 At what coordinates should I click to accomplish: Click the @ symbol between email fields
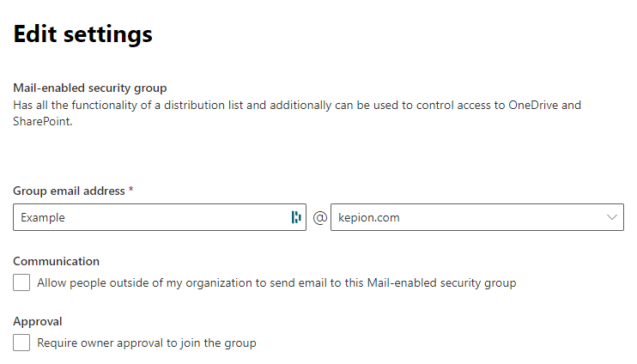coord(319,218)
